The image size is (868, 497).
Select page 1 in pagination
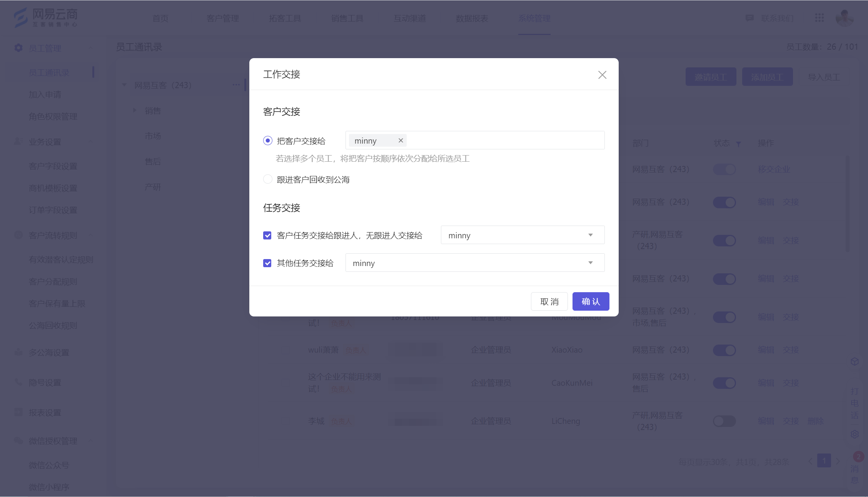pyautogui.click(x=824, y=461)
